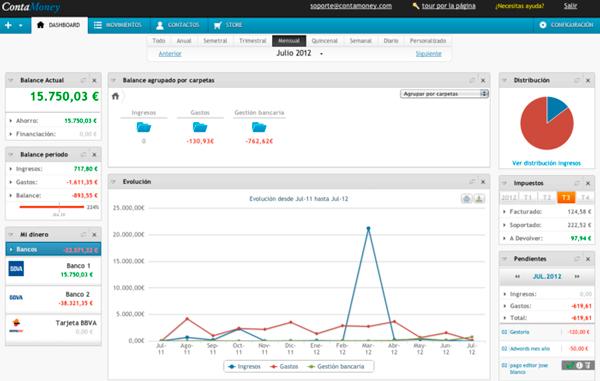
Task: Open the Dashboard tab
Action: (59, 25)
